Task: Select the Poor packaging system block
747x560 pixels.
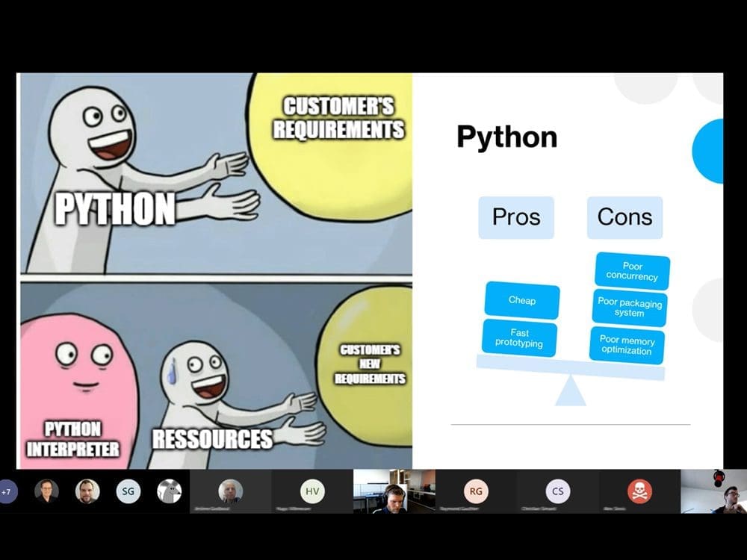Action: (629, 308)
